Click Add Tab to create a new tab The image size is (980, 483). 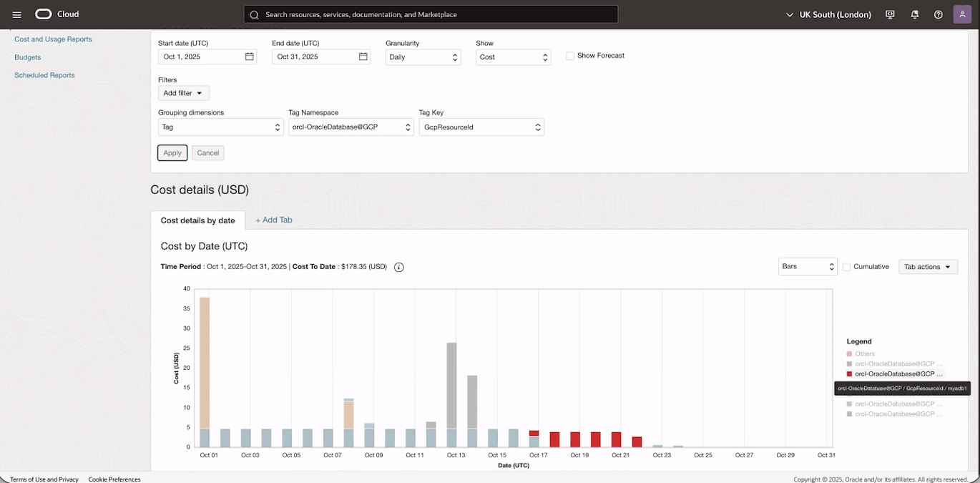(x=273, y=220)
